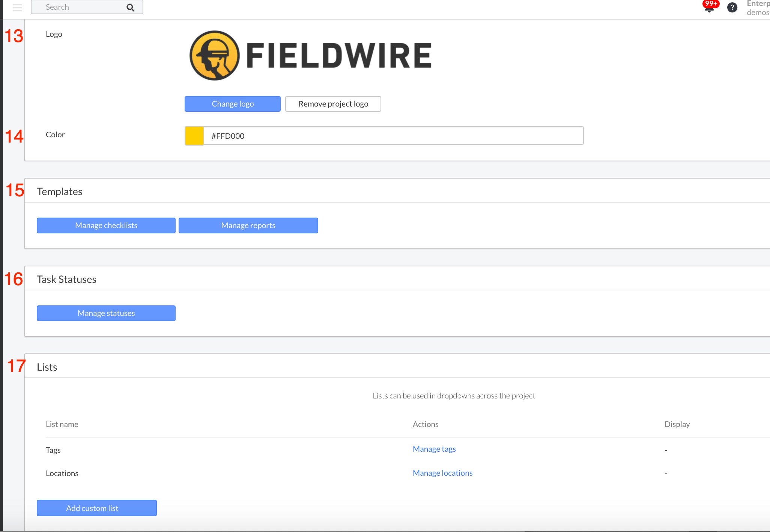Click the Logo field label

pos(54,34)
